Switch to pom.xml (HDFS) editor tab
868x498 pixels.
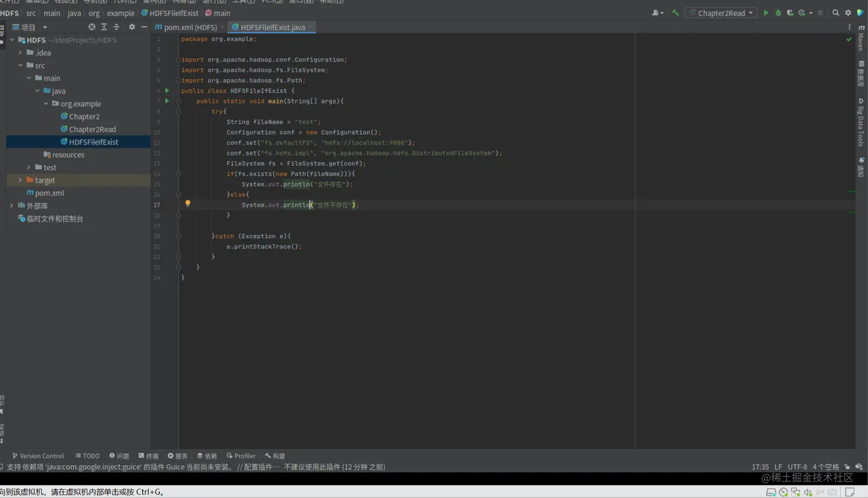pyautogui.click(x=190, y=27)
